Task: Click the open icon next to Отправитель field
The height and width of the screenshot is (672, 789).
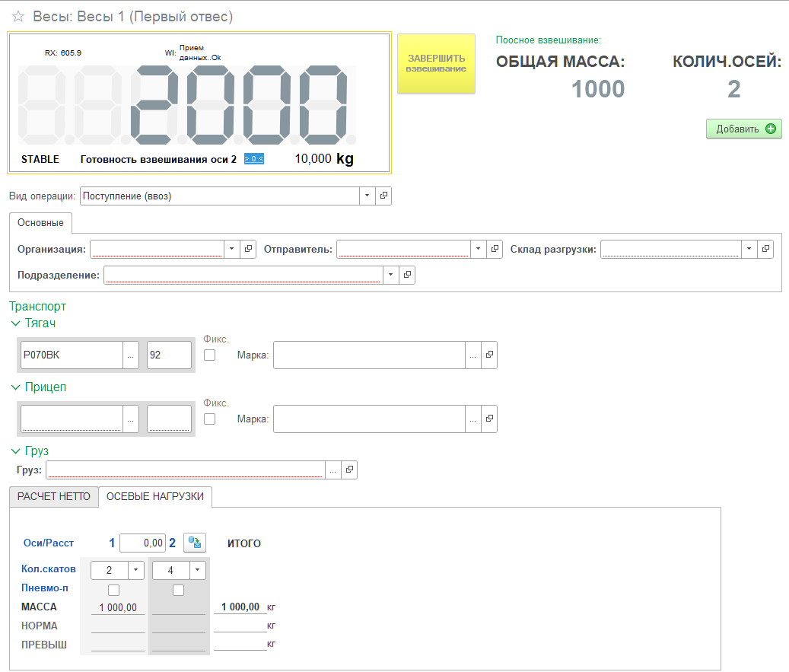Action: (x=495, y=250)
